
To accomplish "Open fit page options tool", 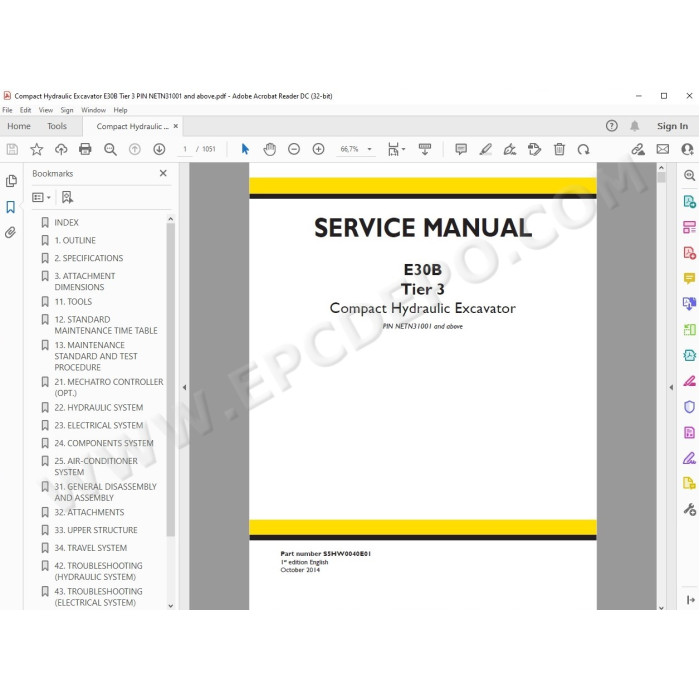I will point(396,149).
